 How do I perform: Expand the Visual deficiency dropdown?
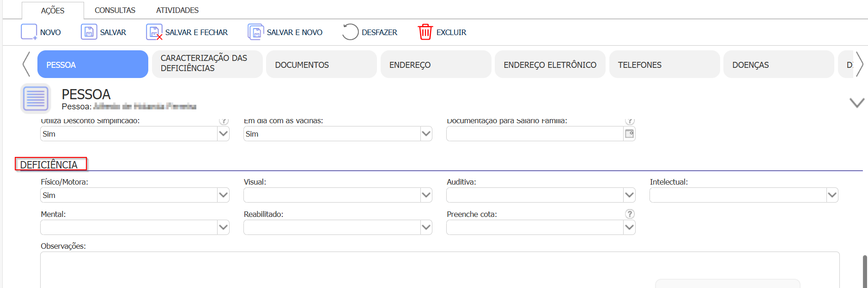click(426, 195)
